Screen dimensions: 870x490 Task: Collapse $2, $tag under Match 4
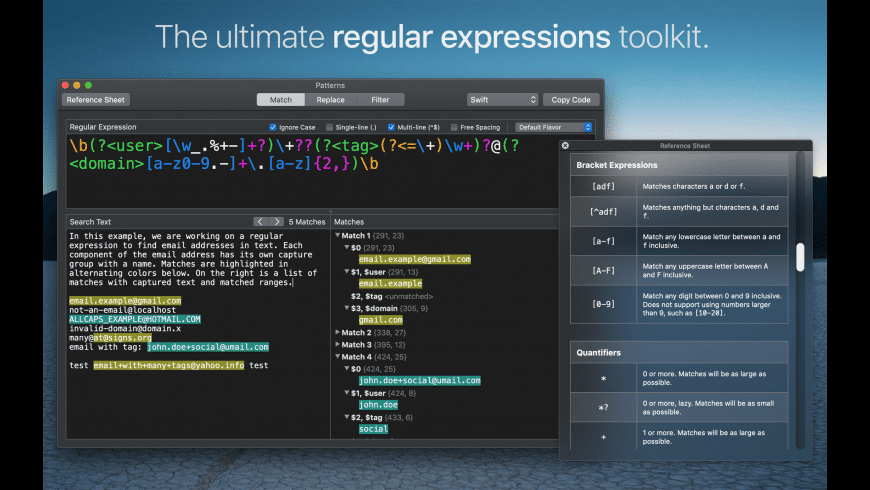tap(347, 417)
